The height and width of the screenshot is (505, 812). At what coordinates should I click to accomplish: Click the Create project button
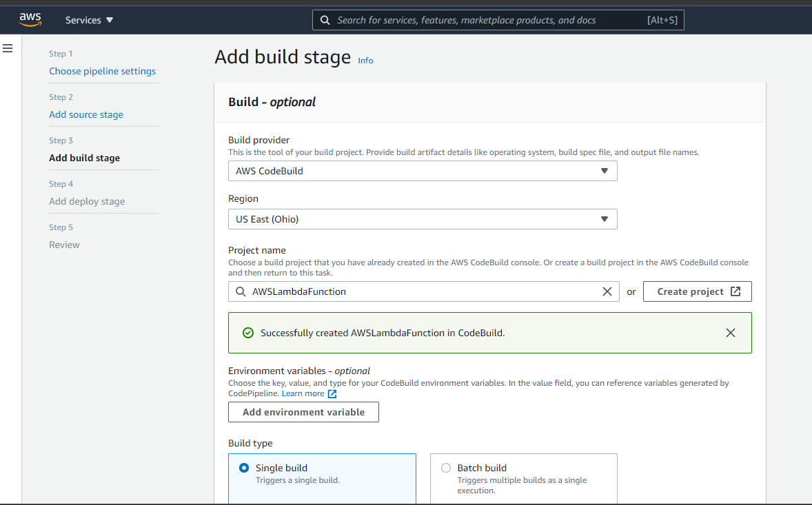coord(697,291)
